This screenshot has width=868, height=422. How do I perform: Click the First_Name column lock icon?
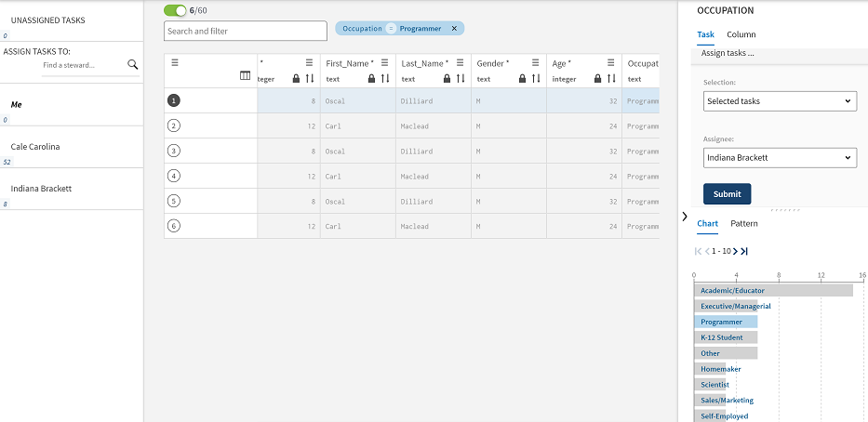point(371,79)
